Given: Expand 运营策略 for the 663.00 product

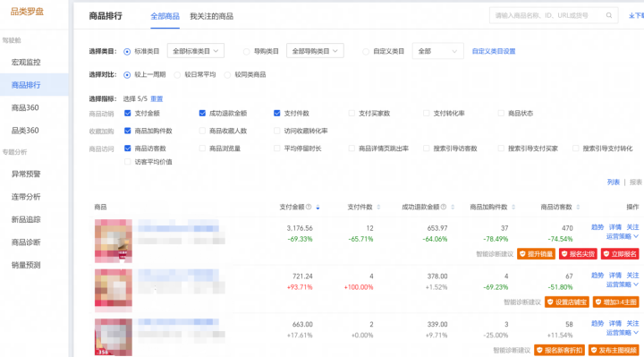Looking at the screenshot, I should coord(623,332).
